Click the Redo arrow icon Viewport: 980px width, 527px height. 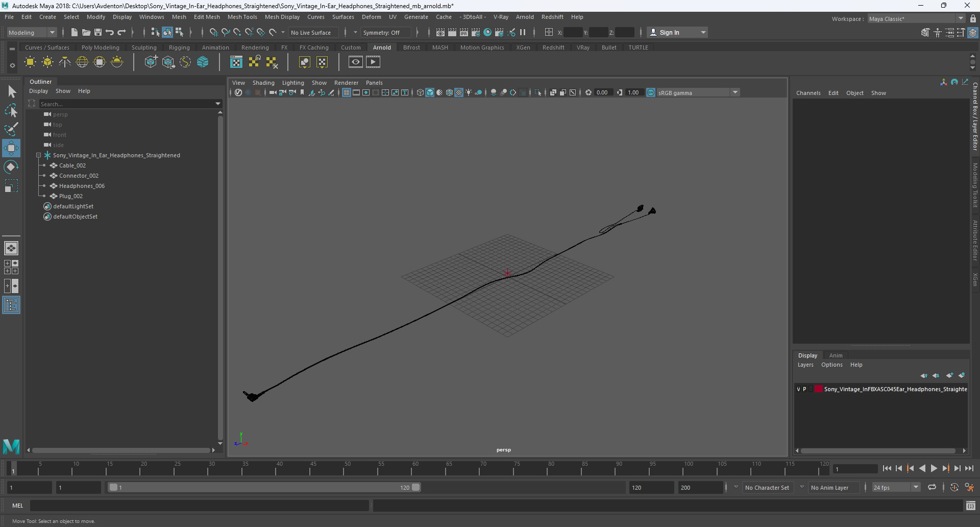pos(121,32)
